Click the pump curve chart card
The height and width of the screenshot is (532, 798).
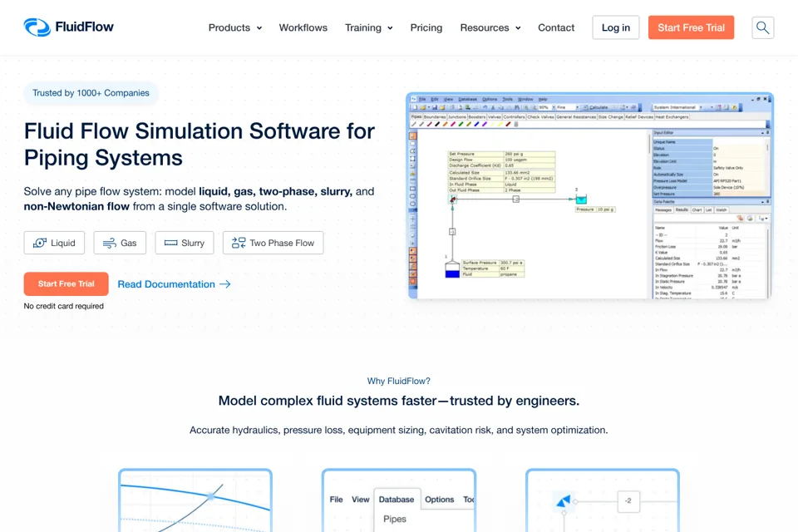tap(195, 500)
